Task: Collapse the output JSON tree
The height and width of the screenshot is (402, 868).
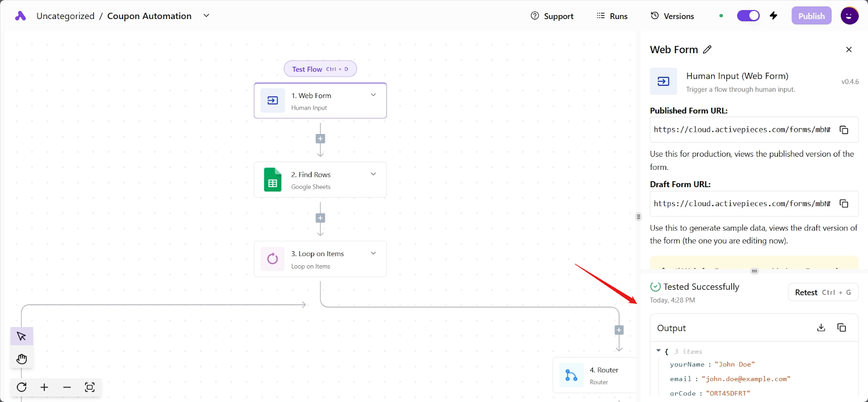Action: pos(659,351)
